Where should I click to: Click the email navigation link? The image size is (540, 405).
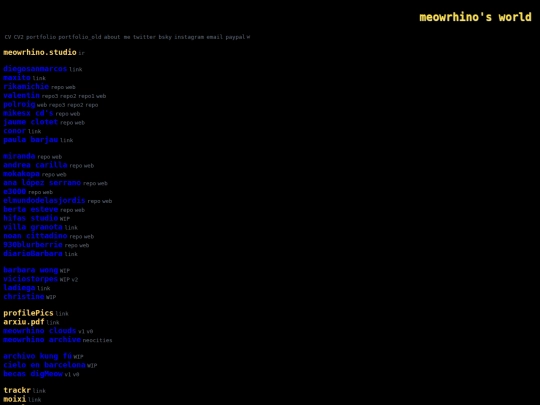coord(215,37)
